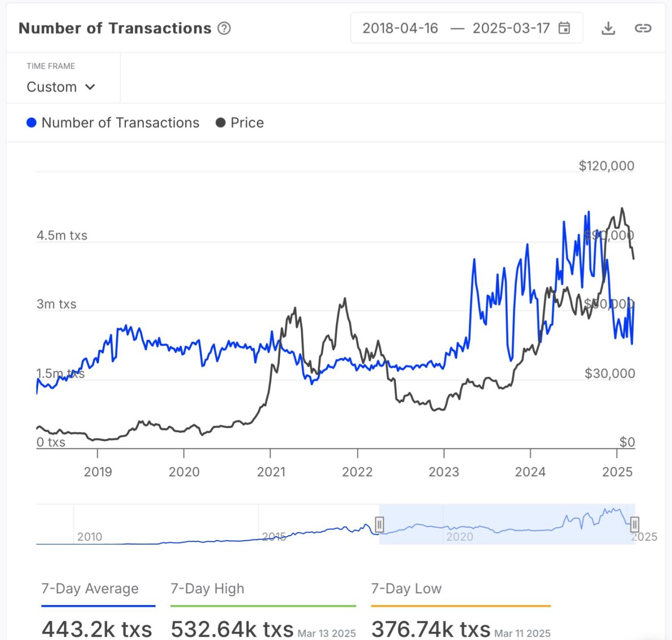Click the blue Number of Transactions dot
This screenshot has height=640, width=672.
point(32,123)
